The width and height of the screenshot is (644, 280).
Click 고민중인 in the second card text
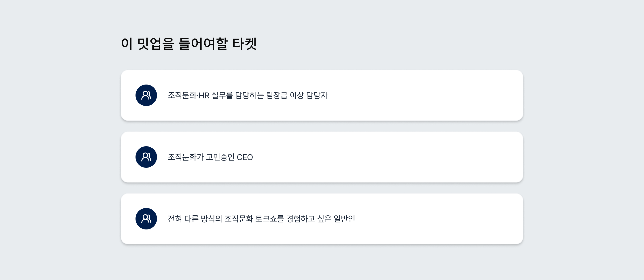tap(220, 157)
